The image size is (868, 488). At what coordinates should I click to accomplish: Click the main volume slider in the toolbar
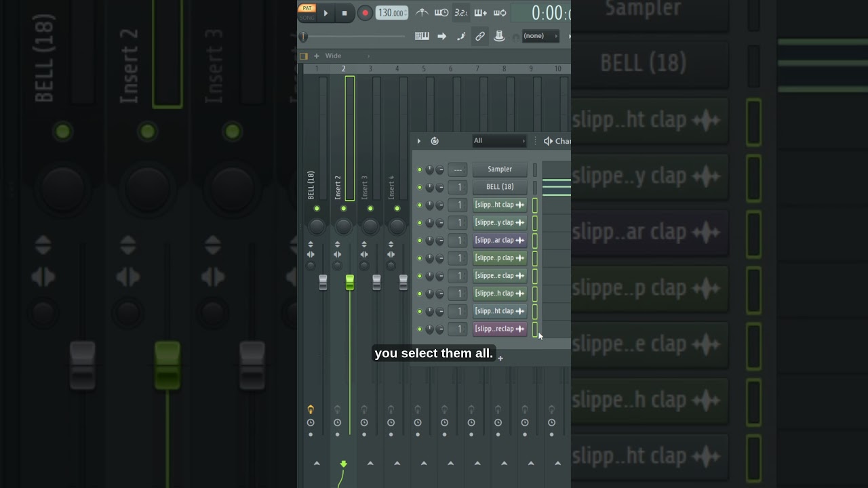tap(353, 37)
